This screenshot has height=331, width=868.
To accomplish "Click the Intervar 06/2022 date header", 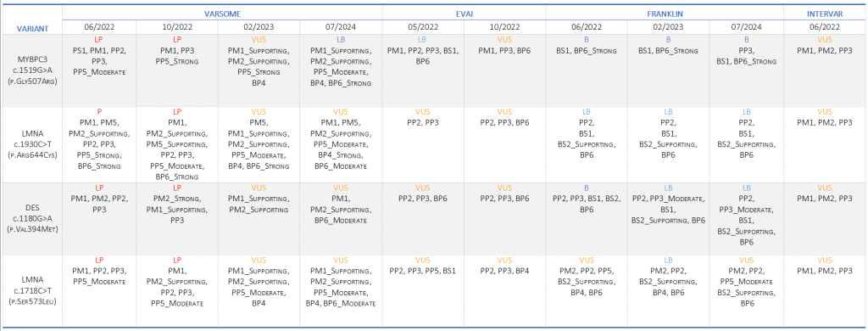I will 825,26.
